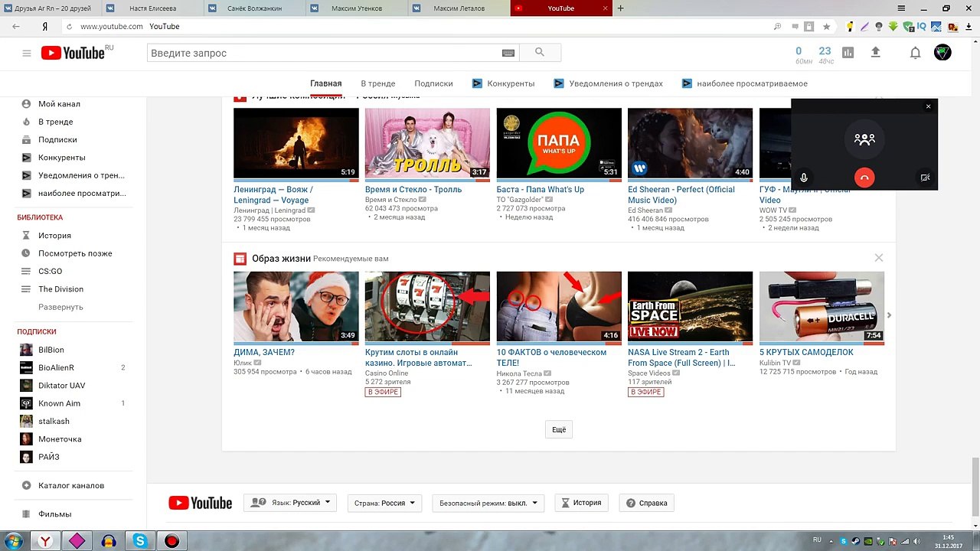Open the Безопасный режим dropdown

[488, 503]
